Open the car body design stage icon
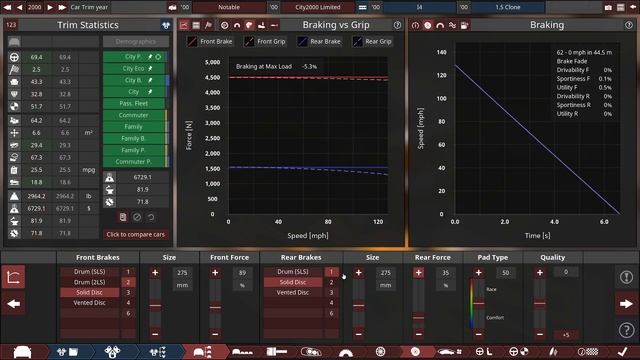This screenshot has width=640, height=360. click(22, 352)
